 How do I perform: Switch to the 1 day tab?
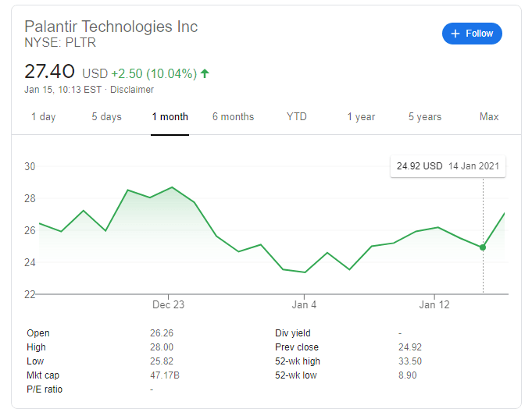pyautogui.click(x=43, y=117)
